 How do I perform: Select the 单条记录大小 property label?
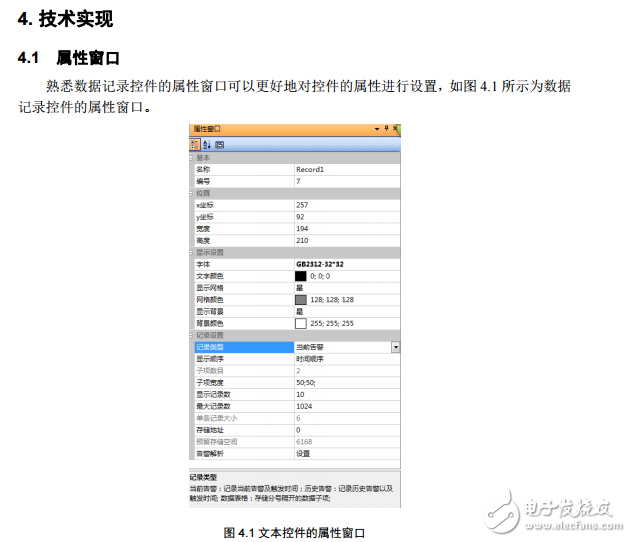tap(217, 418)
